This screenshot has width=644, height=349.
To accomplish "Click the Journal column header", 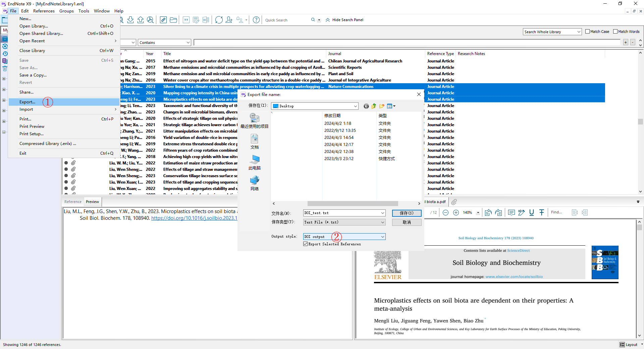I will coord(376,54).
